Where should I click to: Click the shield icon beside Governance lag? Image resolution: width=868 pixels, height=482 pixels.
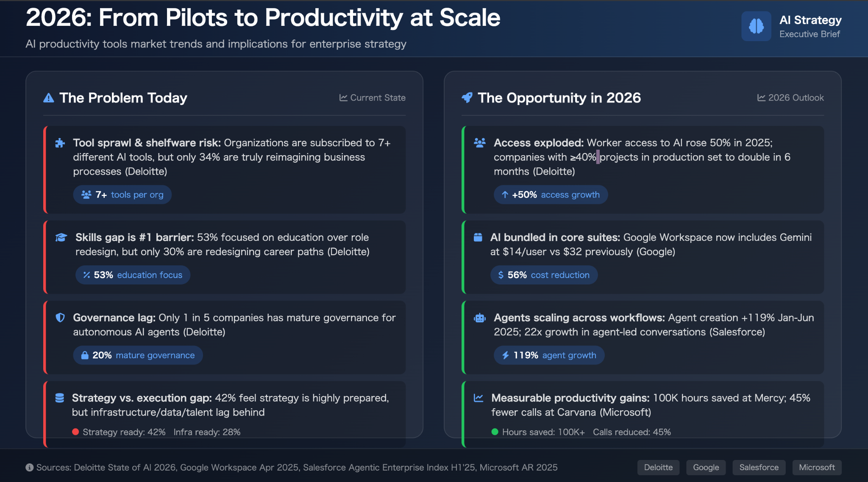point(60,318)
